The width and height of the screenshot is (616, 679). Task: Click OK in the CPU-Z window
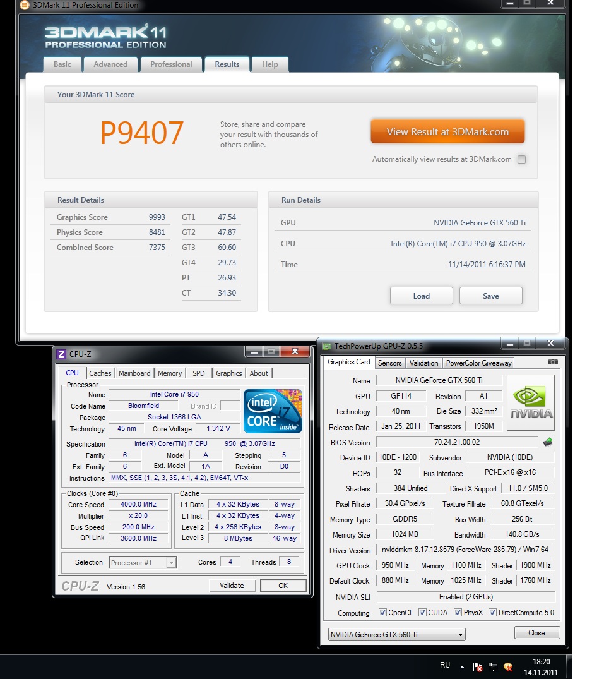283,586
